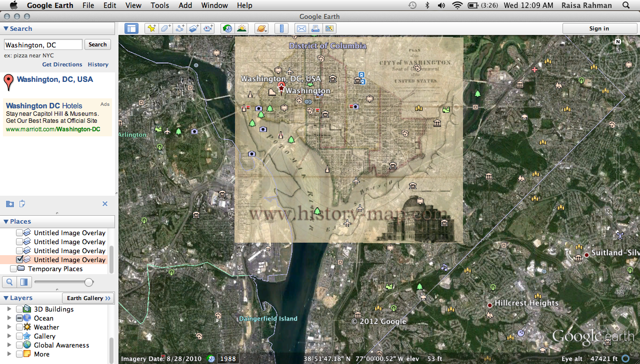The width and height of the screenshot is (640, 364).
Task: Check the Temporary Places checkbox
Action: (13, 269)
